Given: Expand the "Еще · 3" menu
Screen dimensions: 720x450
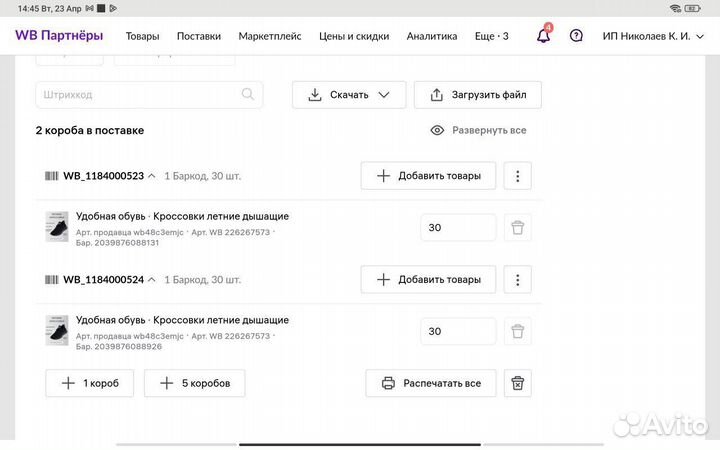Looking at the screenshot, I should click(491, 36).
